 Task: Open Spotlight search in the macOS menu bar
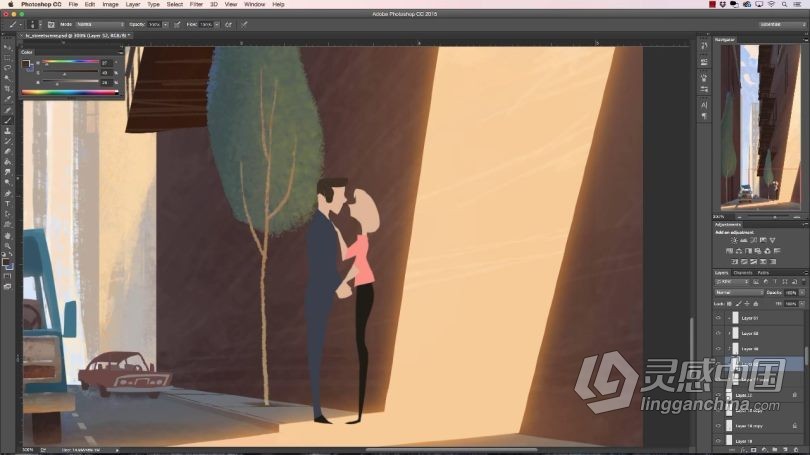tap(784, 4)
